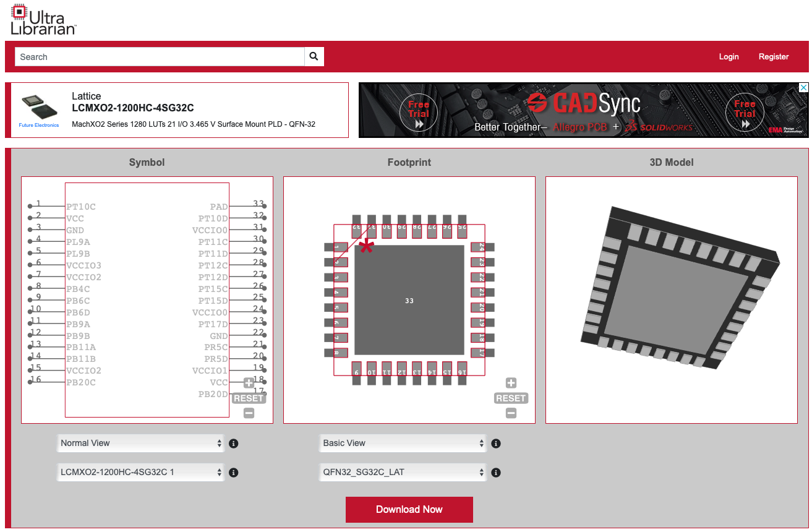Click the PL9A pin label in symbol
The height and width of the screenshot is (532, 812).
click(x=78, y=242)
